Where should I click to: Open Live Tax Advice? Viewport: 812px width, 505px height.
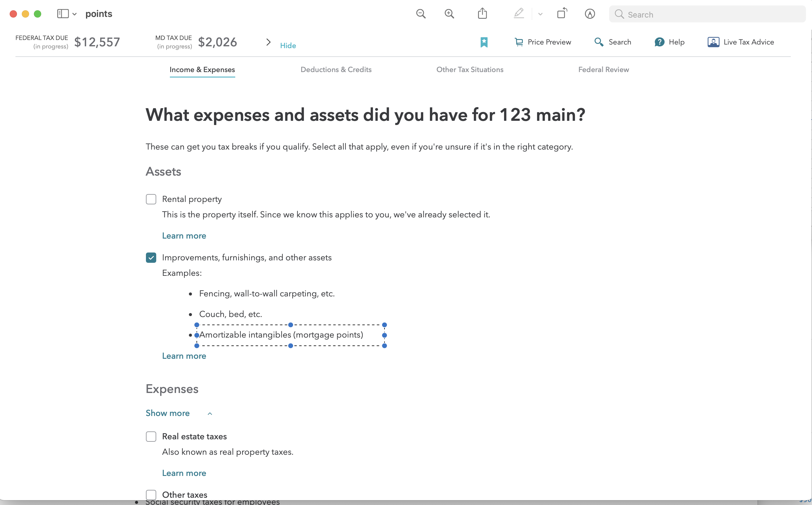tap(741, 42)
